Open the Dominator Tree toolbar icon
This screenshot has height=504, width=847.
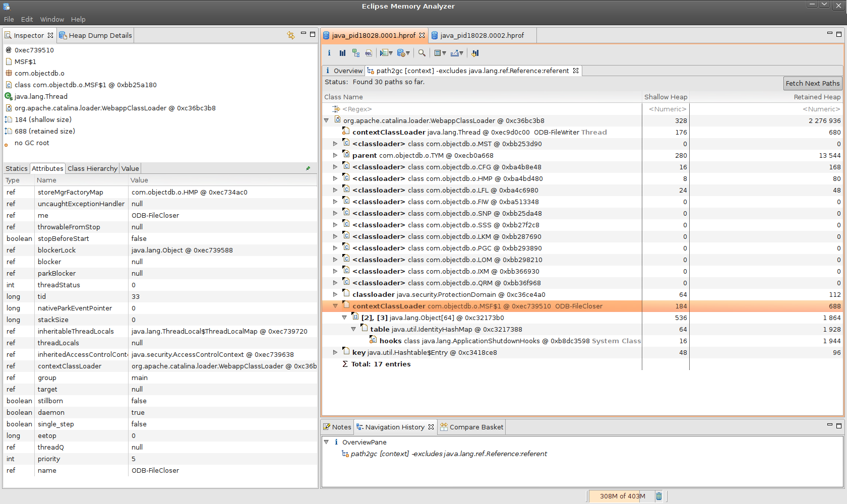coord(356,53)
